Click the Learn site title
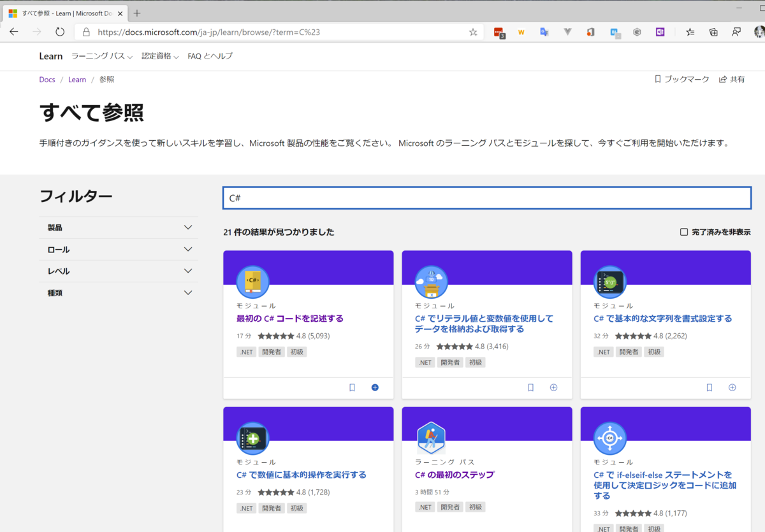 point(51,56)
